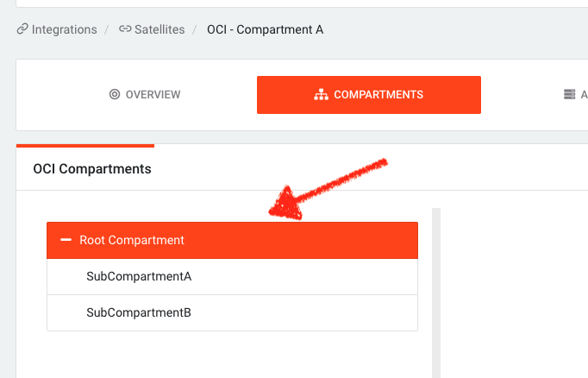
Task: Click the blank details area beside the tree
Action: [514, 293]
